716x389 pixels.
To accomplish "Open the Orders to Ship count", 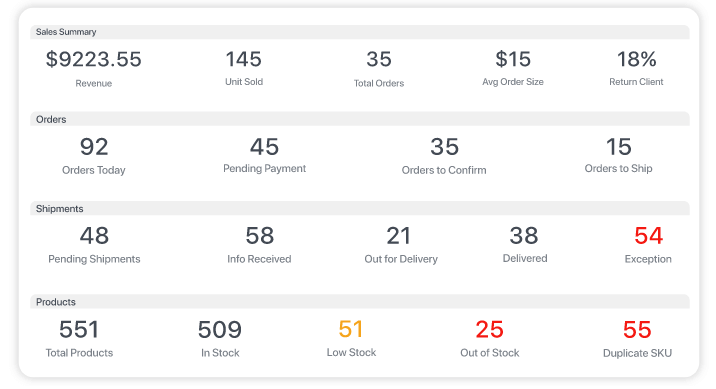I will 618,155.
